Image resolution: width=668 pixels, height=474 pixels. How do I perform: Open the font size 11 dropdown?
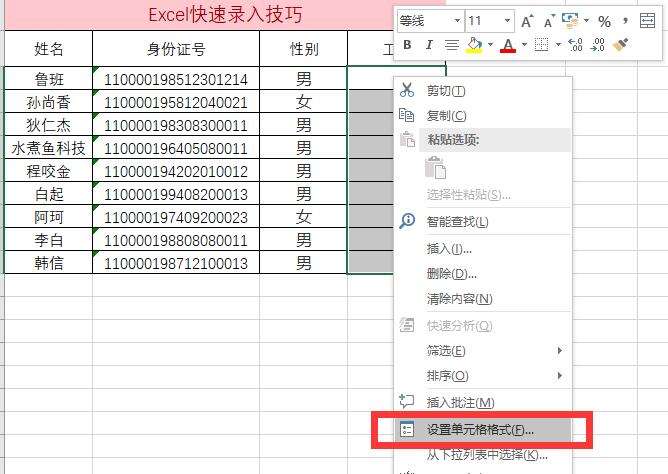pos(507,20)
